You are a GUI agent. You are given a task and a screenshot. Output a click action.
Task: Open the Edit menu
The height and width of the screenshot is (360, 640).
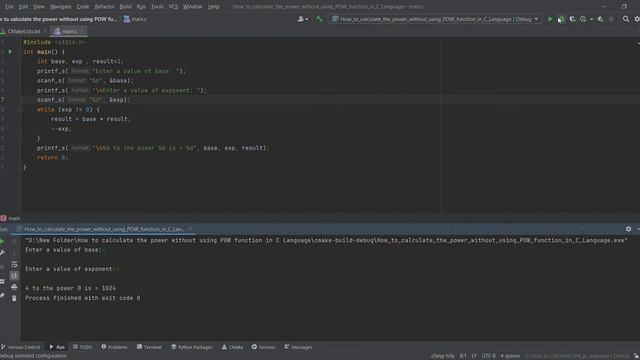point(23,7)
